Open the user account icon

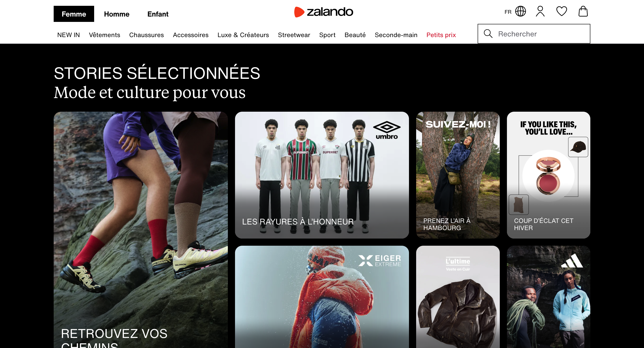540,11
